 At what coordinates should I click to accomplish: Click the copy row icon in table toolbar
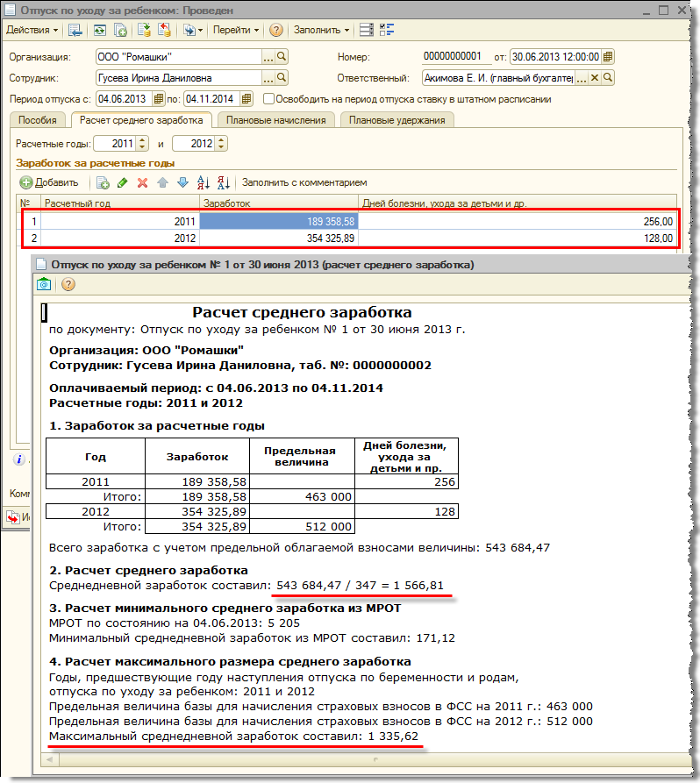(x=103, y=182)
